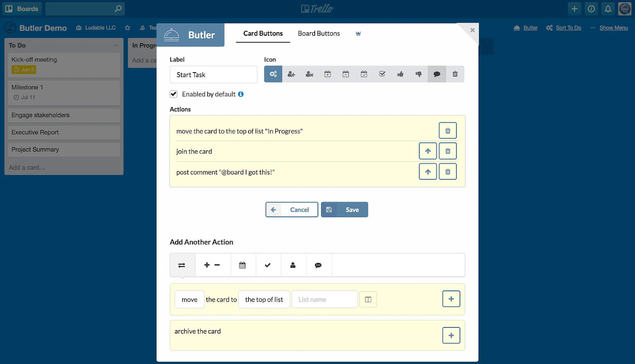Edit the Label field 'Start Task'
Screen dimensions: 635x364
214,75
